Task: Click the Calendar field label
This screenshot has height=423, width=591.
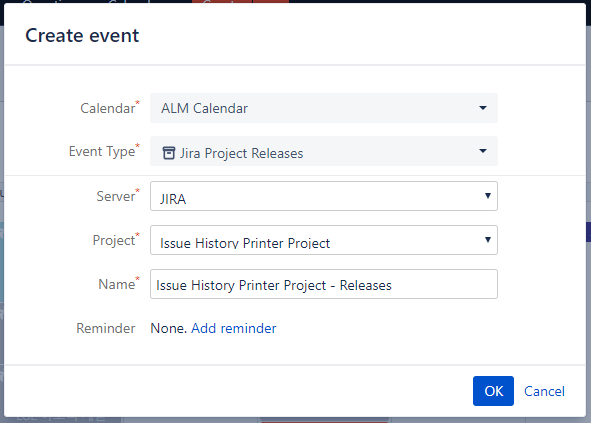Action: 109,108
